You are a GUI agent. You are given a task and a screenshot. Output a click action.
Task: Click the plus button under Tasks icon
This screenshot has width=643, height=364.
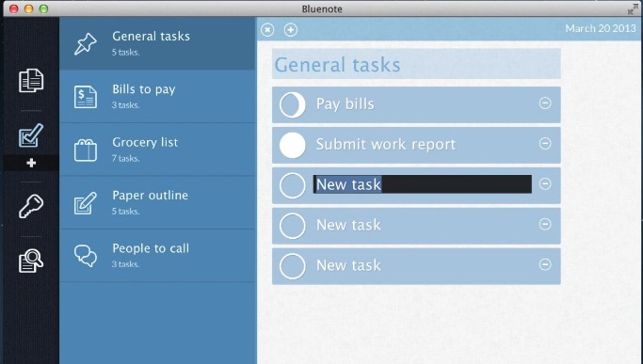click(31, 163)
